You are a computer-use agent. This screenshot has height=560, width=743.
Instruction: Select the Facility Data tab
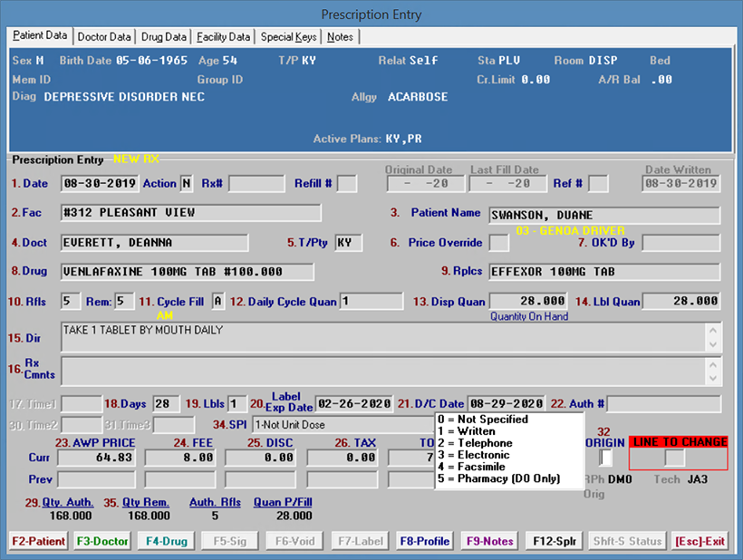223,37
